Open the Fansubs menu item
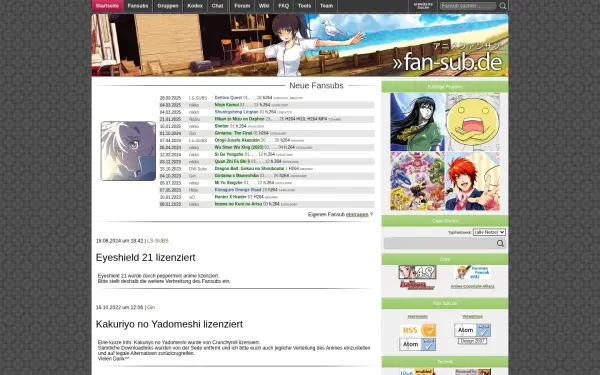This screenshot has height=375, width=600. pos(138,6)
